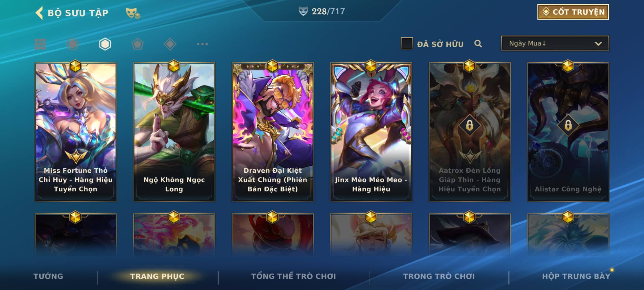Open the Cốt Truyện button
This screenshot has height=290, width=644.
(573, 12)
